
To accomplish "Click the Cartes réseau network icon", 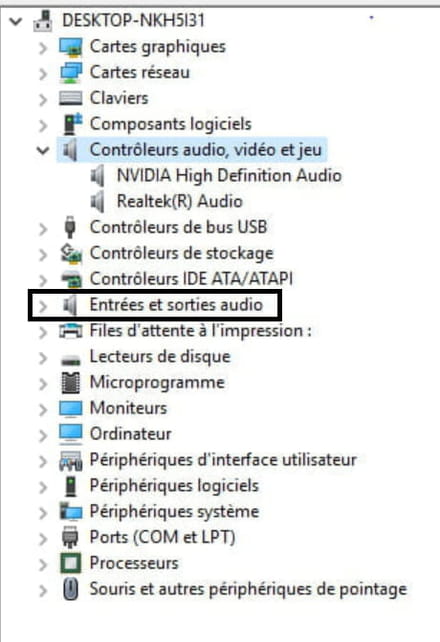I will 71,72.
